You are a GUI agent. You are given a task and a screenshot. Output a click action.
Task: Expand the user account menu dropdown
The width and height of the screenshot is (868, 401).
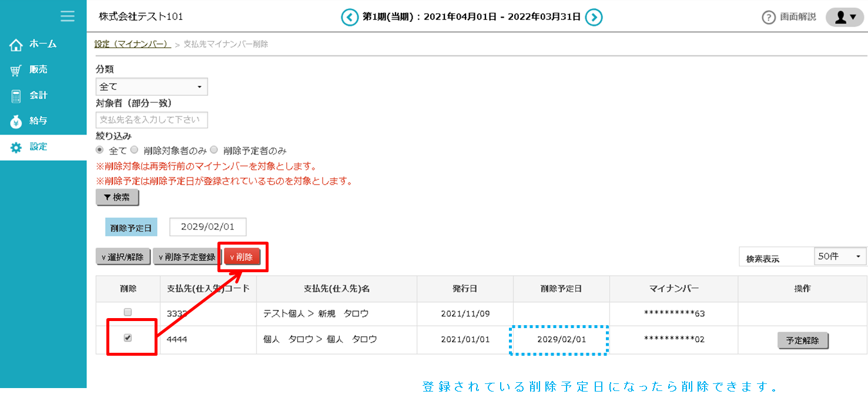point(844,18)
